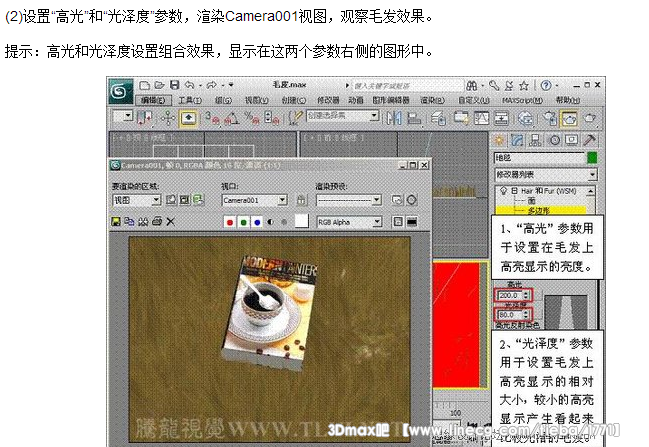Click the green object color swatch
This screenshot has height=447, width=649.
(592, 157)
